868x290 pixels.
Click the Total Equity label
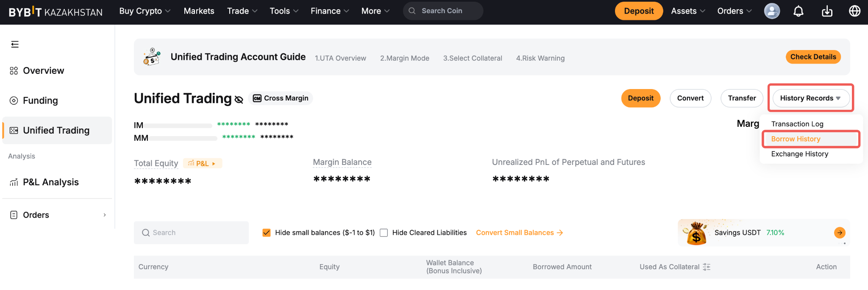pos(156,163)
